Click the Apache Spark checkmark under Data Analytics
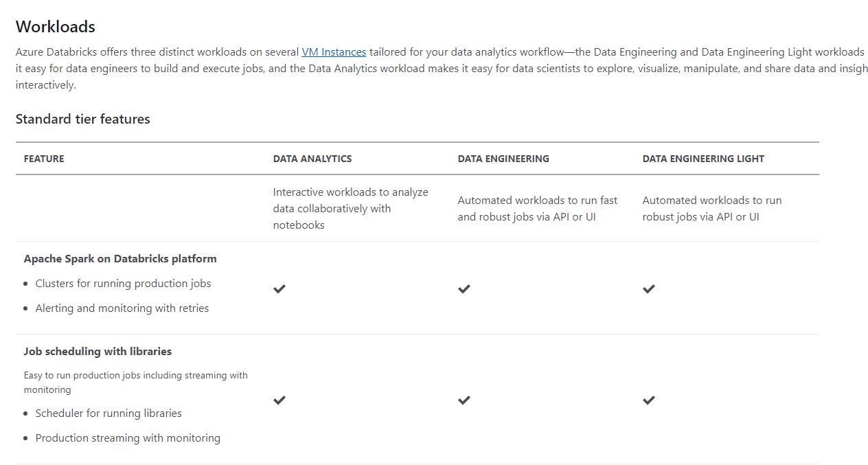The width and height of the screenshot is (868, 465). (x=279, y=289)
